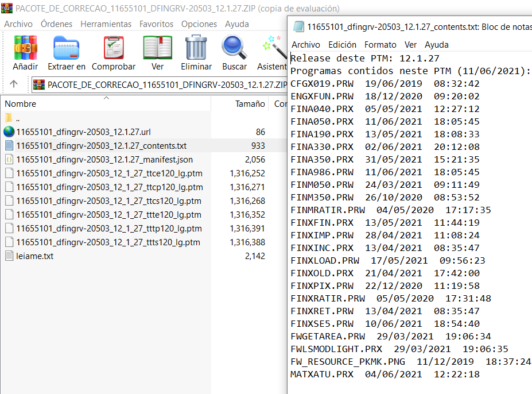Click the WinRAR title bar app icon
Screen dimensions: 532x394
click(7, 8)
